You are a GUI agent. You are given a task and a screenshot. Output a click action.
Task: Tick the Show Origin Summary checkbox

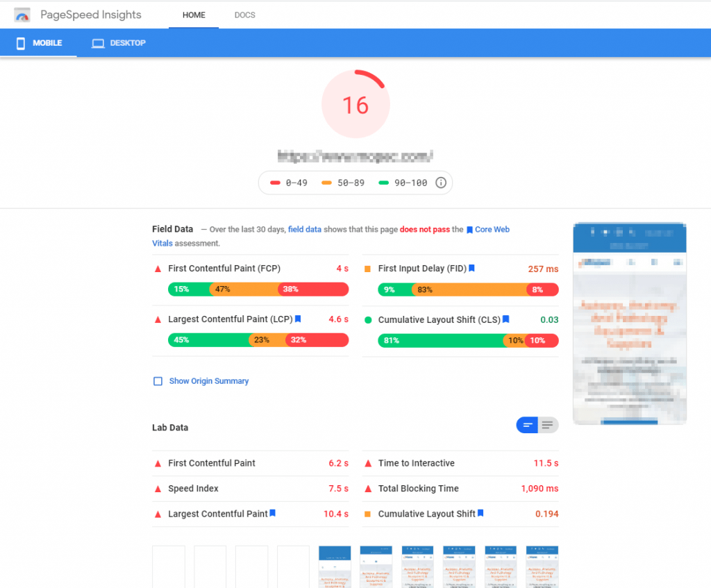(x=158, y=381)
